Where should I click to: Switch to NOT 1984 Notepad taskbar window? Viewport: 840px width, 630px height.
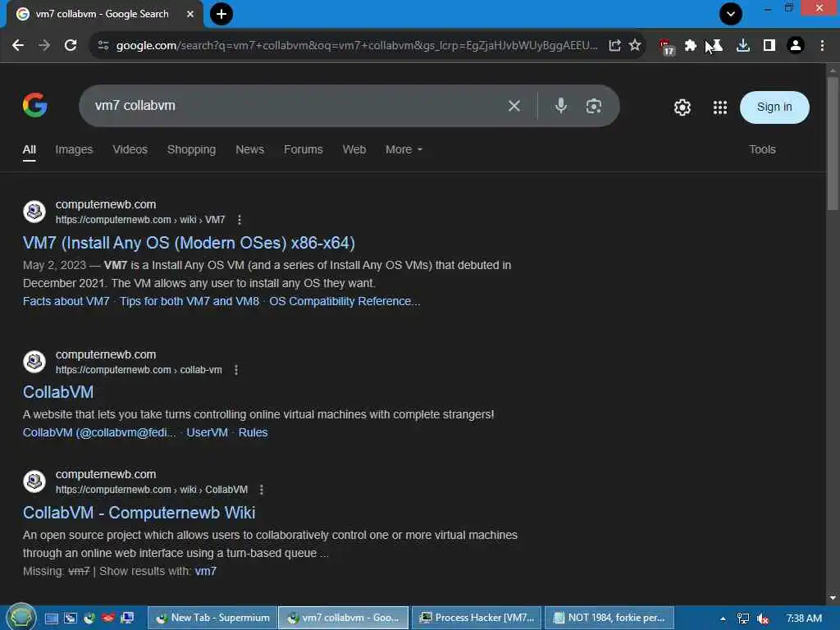pos(609,618)
